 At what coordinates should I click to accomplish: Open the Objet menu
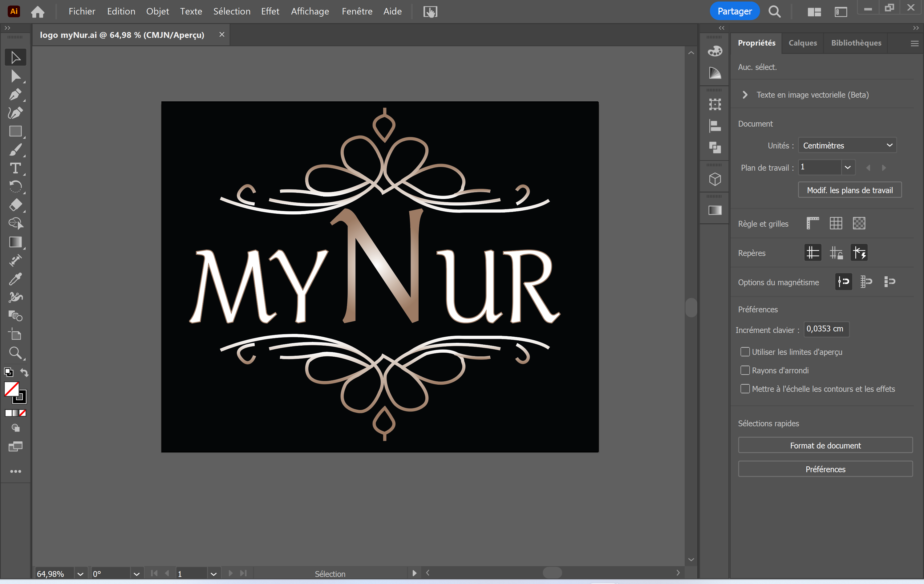(157, 11)
